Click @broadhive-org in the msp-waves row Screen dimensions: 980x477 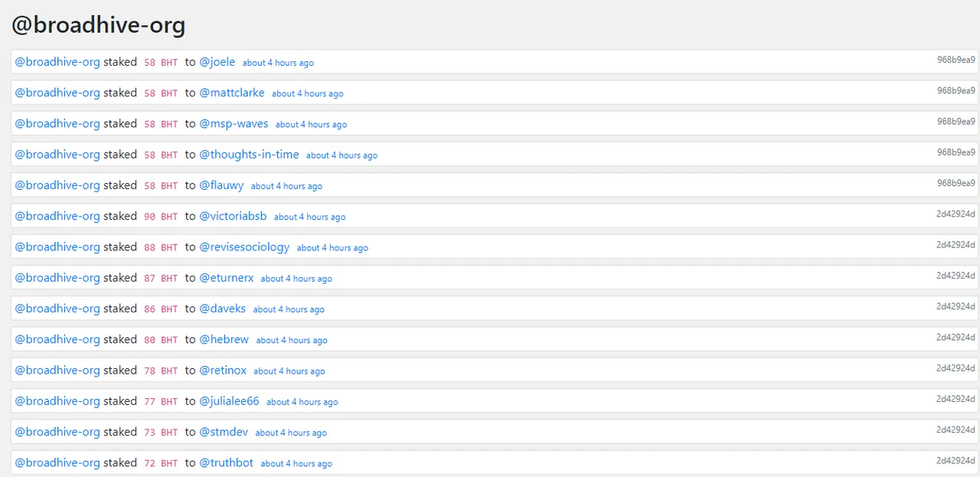pyautogui.click(x=57, y=123)
